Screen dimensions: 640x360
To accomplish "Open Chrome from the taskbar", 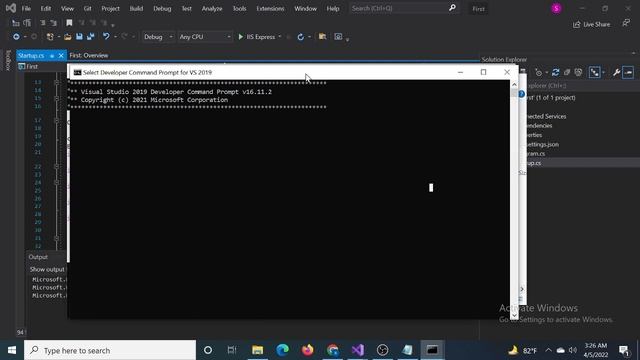I will point(333,350).
